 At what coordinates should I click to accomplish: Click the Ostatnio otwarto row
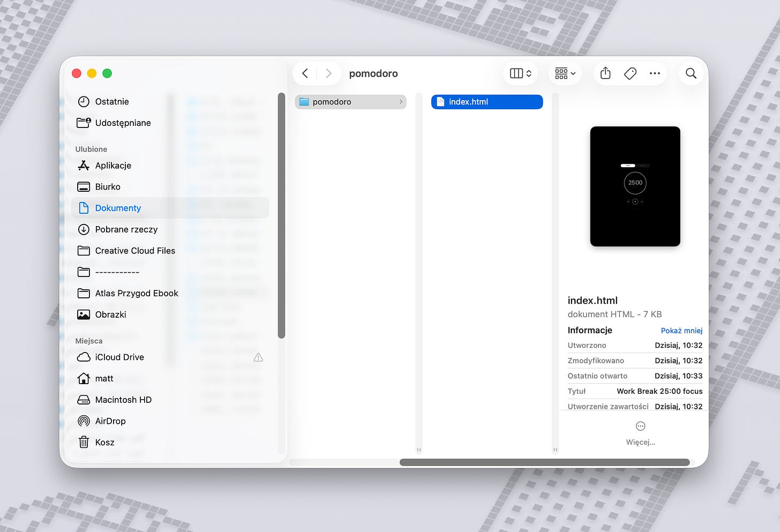click(635, 376)
